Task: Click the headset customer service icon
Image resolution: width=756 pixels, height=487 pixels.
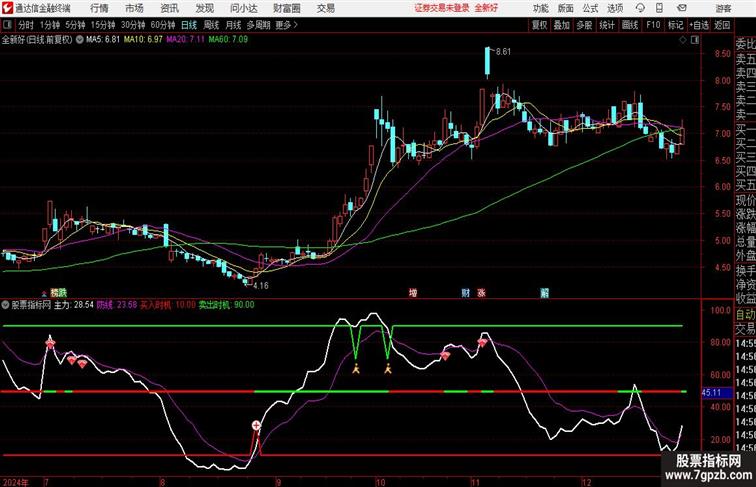Action: click(x=640, y=8)
